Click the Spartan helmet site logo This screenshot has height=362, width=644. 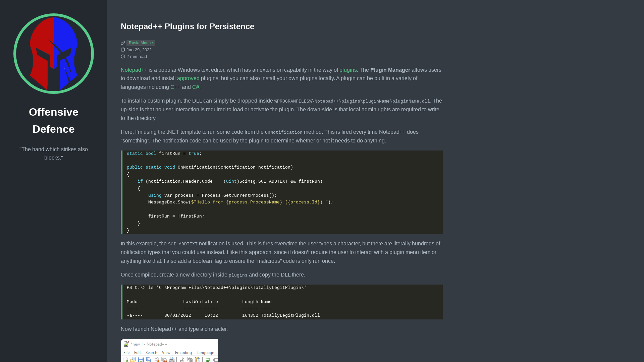54,54
